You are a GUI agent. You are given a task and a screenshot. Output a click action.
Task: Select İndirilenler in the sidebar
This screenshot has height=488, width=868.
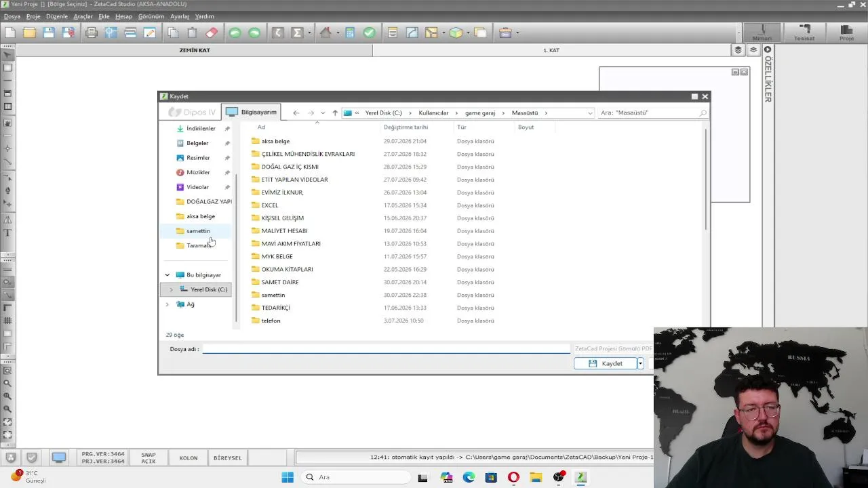[x=201, y=129]
